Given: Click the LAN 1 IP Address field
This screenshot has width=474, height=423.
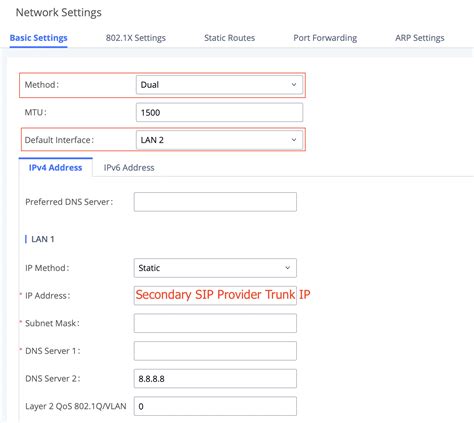Looking at the screenshot, I should [215, 295].
